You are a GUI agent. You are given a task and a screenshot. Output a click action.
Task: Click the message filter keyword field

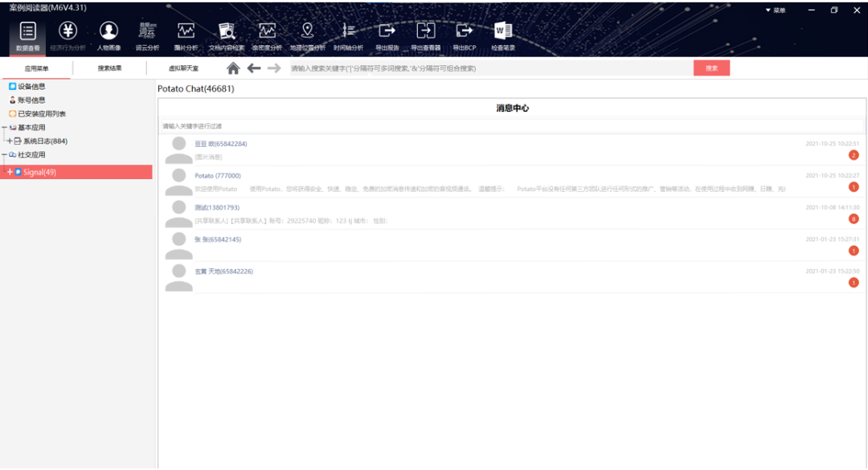512,126
